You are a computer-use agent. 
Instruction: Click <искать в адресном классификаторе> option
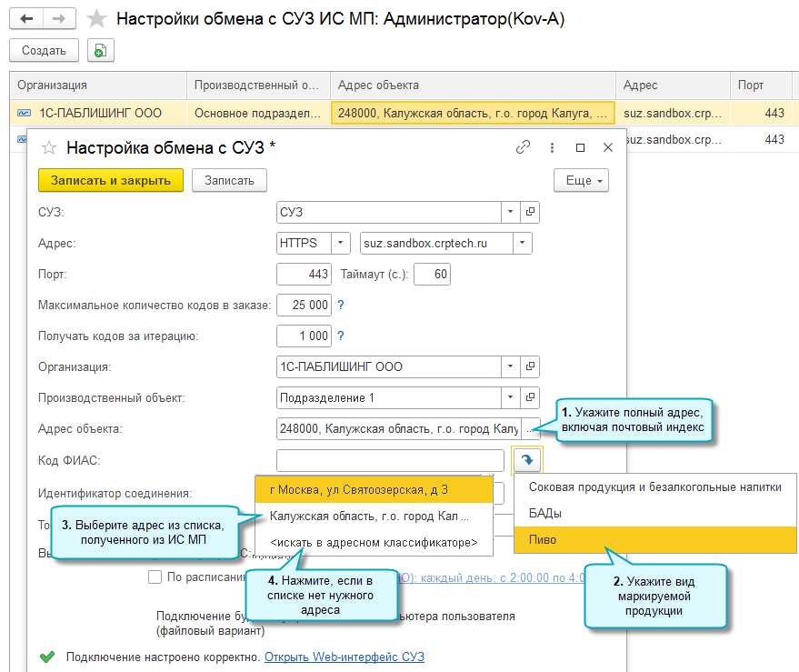(374, 543)
